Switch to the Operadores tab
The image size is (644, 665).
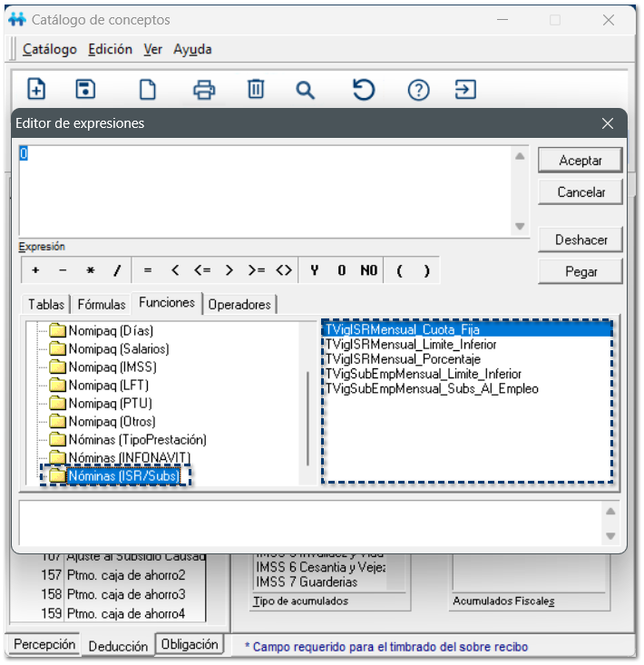[239, 304]
